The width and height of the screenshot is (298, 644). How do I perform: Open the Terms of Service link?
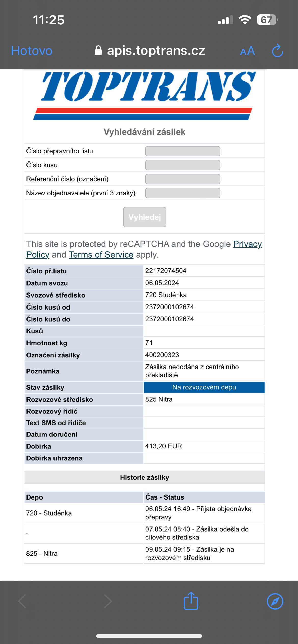click(x=101, y=255)
